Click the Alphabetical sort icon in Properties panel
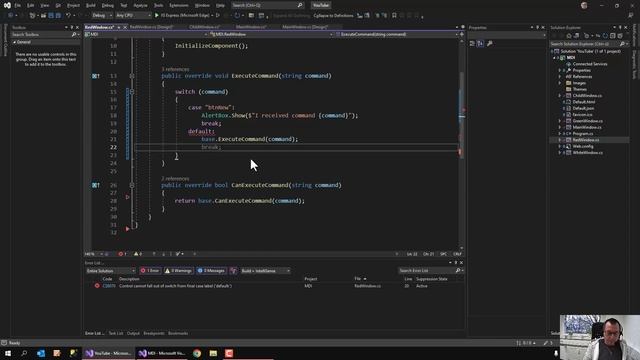 (480, 43)
